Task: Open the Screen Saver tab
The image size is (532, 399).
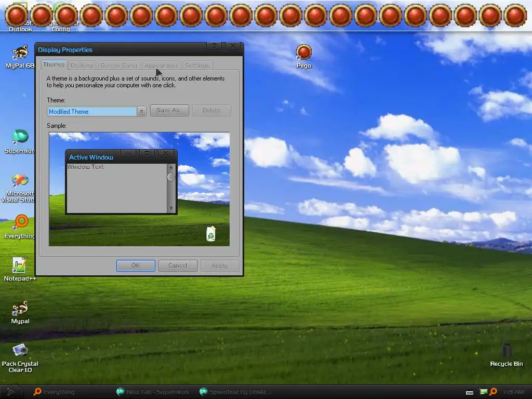Action: click(119, 65)
